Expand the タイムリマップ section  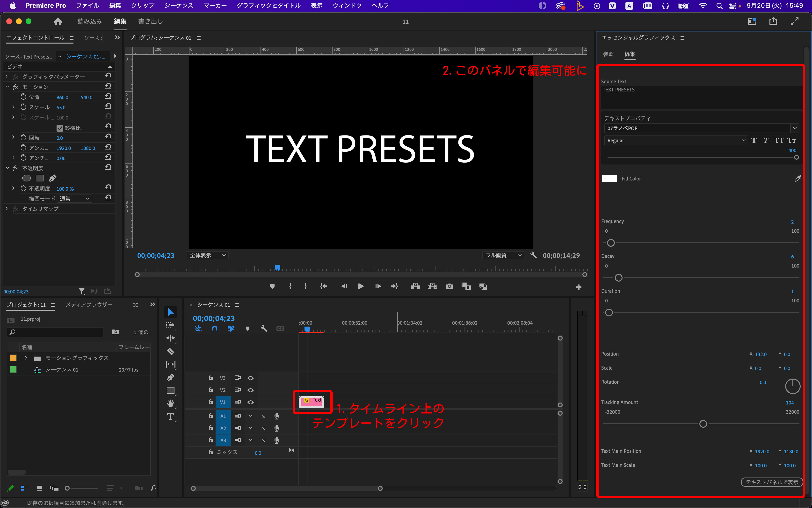pyautogui.click(x=7, y=208)
